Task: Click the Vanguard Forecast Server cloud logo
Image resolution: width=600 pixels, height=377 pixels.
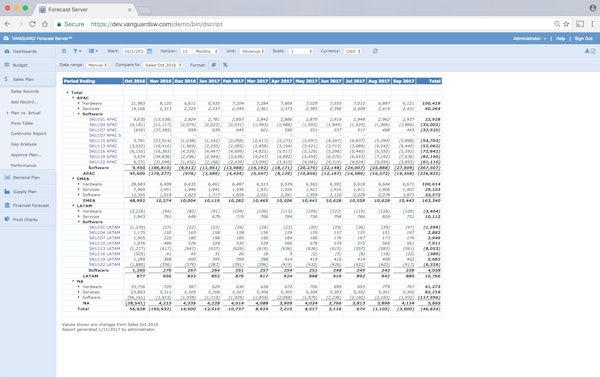Action: click(6, 38)
